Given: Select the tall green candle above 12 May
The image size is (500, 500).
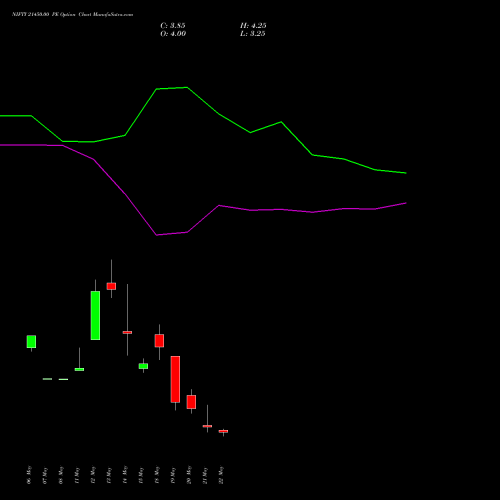Looking at the screenshot, I should [95, 315].
